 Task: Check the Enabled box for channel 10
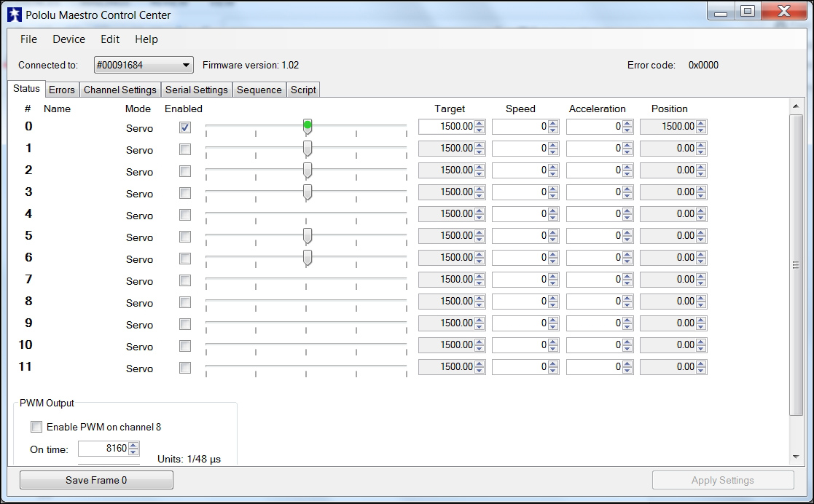[185, 346]
